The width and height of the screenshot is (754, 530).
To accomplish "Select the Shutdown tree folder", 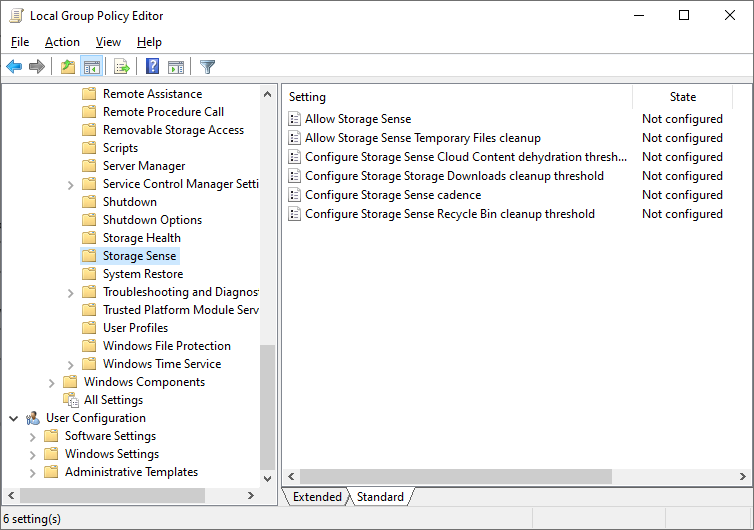I will [129, 202].
